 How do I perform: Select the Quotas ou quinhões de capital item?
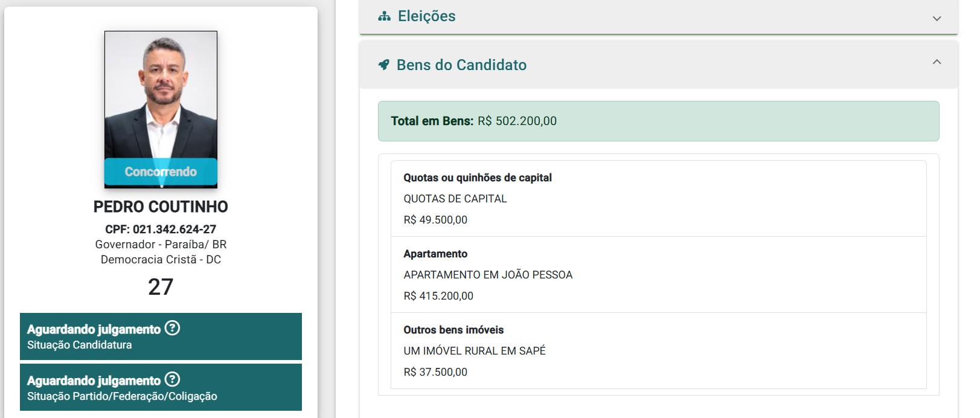[658, 199]
